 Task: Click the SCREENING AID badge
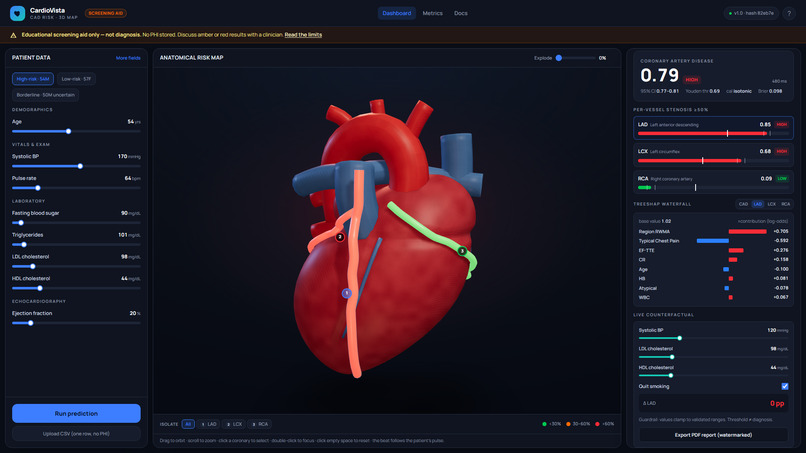106,13
